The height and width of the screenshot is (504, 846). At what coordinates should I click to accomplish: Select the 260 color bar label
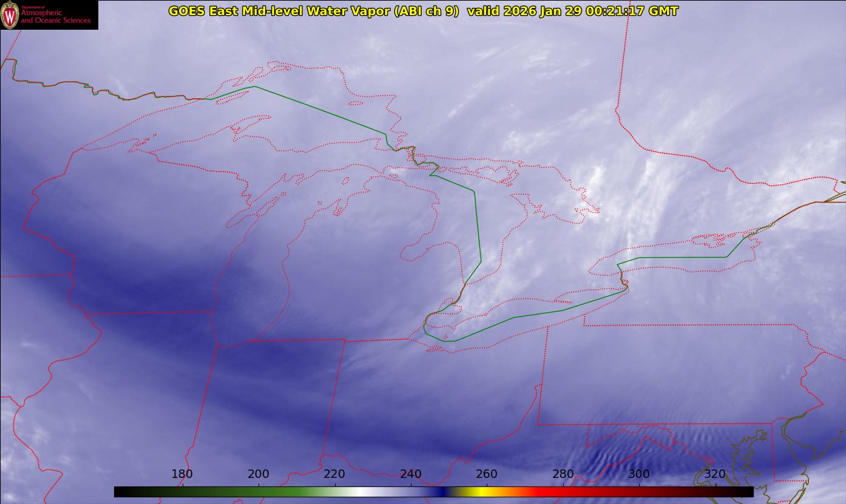point(487,474)
